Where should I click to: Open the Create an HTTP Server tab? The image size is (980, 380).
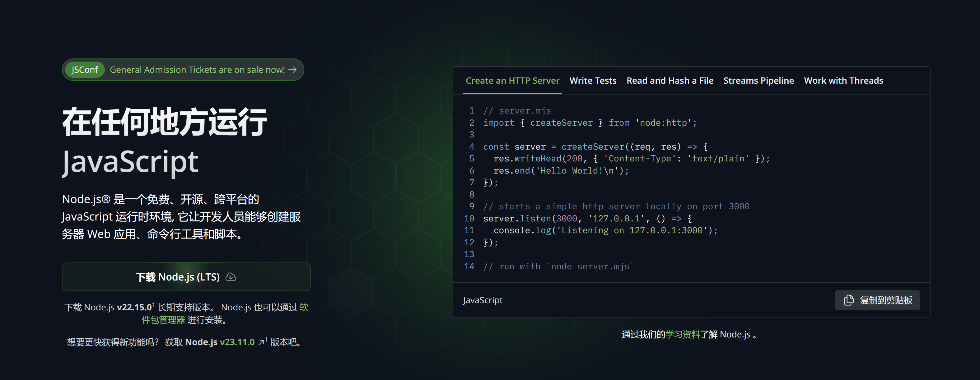click(x=512, y=81)
